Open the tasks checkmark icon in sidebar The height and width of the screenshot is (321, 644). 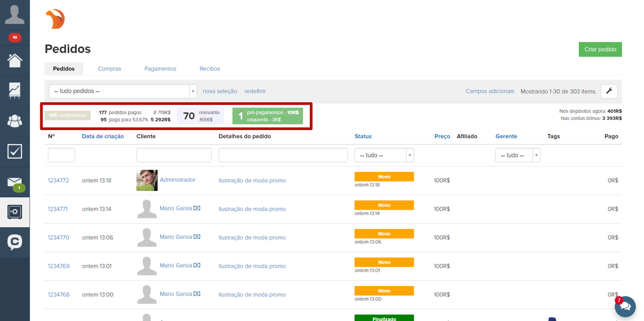click(x=15, y=152)
